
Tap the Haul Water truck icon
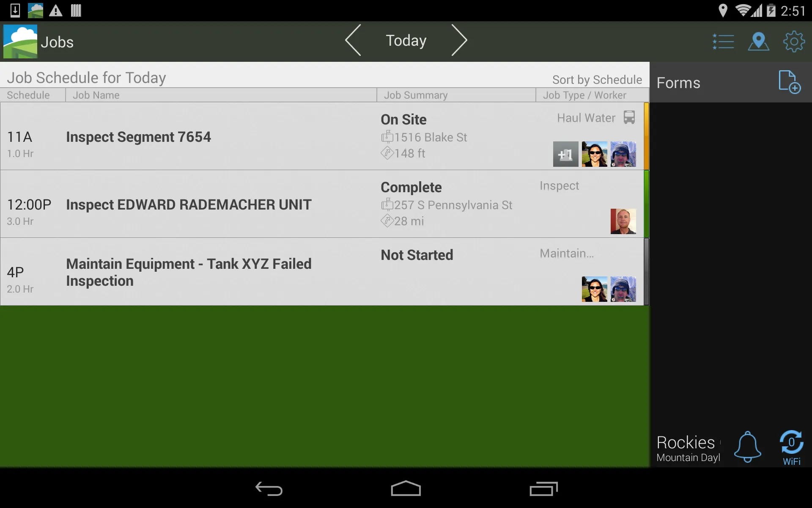[629, 117]
